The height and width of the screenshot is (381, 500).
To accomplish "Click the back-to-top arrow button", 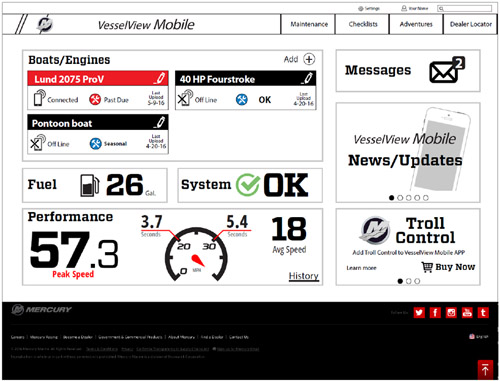I will 485,369.
